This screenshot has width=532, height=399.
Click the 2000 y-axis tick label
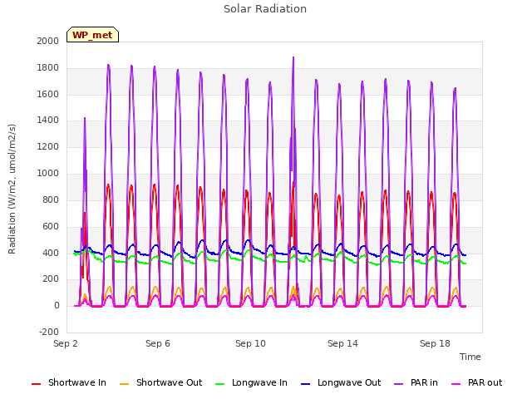point(48,41)
